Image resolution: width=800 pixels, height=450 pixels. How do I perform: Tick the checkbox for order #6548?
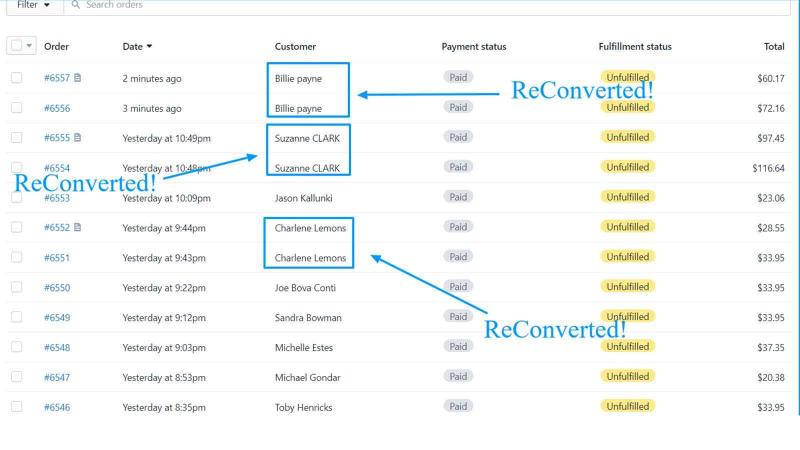(16, 347)
